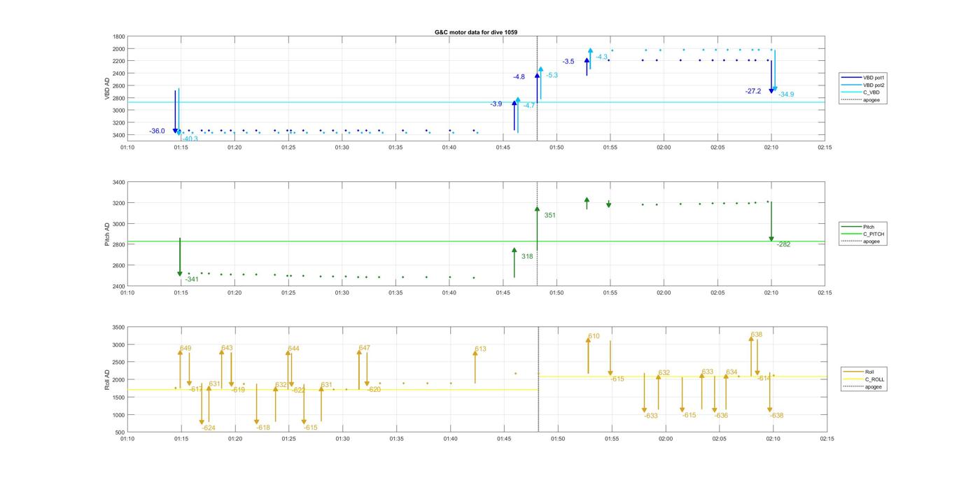Click the '644' roll value label
The width and height of the screenshot is (980, 485).
pyautogui.click(x=293, y=349)
